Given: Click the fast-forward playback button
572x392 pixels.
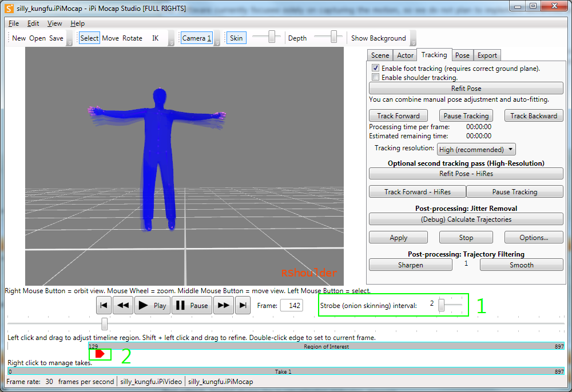Looking at the screenshot, I should click(x=223, y=305).
